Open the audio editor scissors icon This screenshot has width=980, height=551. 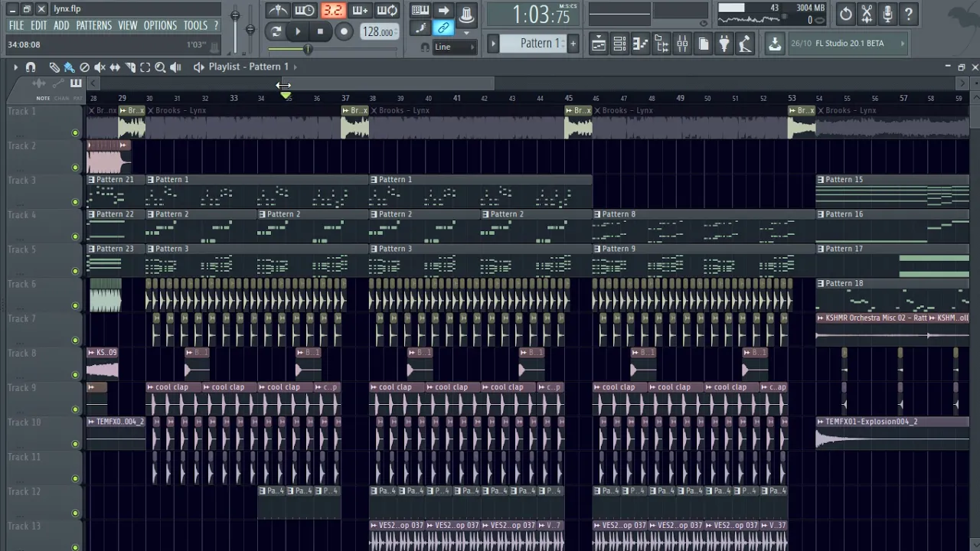click(x=867, y=14)
